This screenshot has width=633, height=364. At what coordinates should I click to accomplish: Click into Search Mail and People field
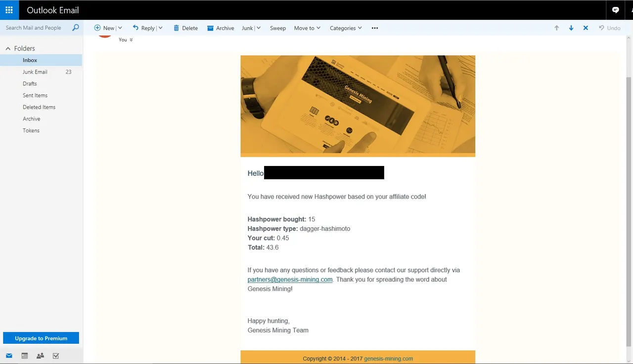pos(34,28)
